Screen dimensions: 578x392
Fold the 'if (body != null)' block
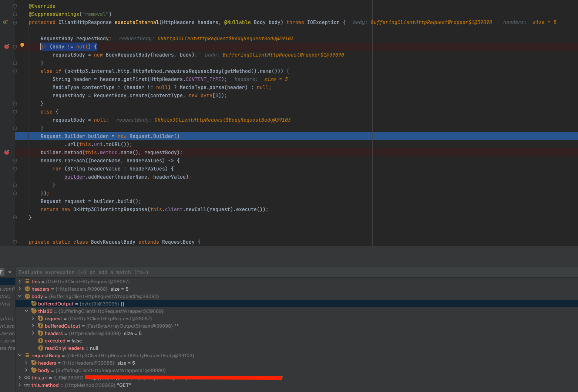[x=15, y=47]
